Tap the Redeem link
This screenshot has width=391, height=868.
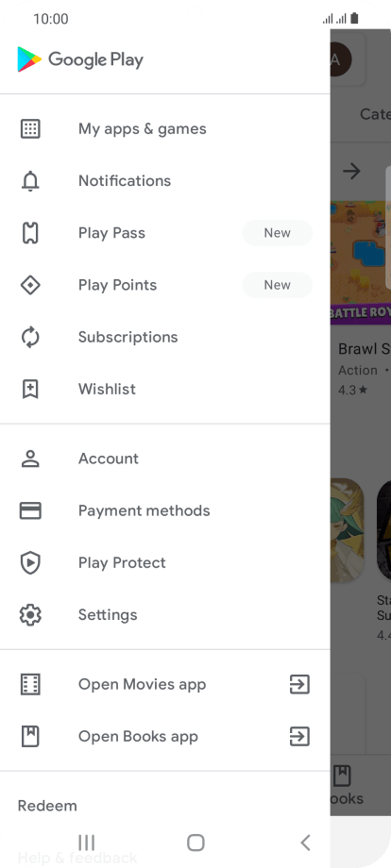[47, 806]
